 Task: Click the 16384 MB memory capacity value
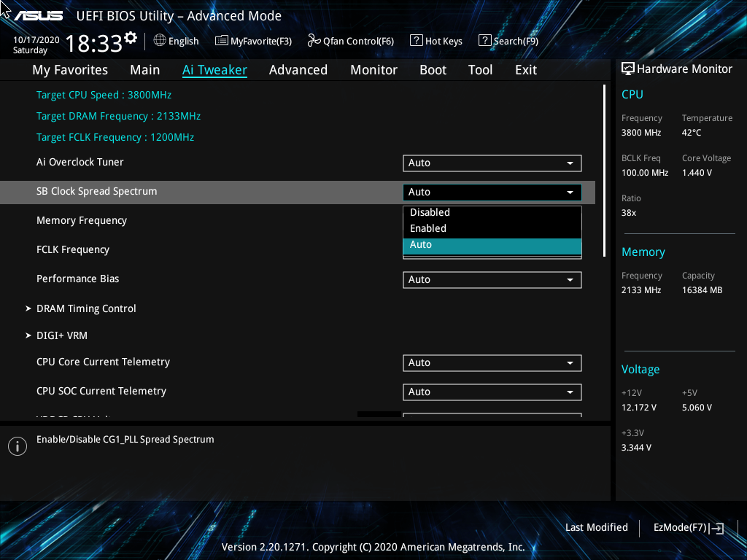point(703,290)
